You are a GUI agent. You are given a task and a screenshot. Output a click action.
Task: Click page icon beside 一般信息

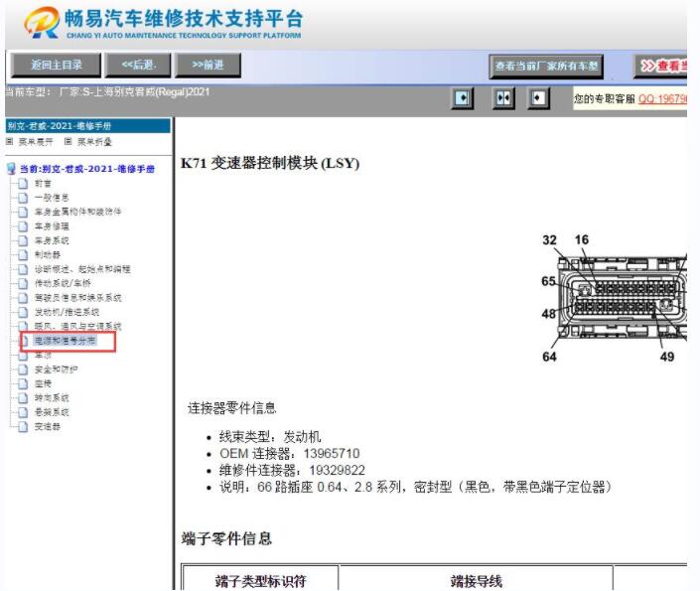(23, 198)
